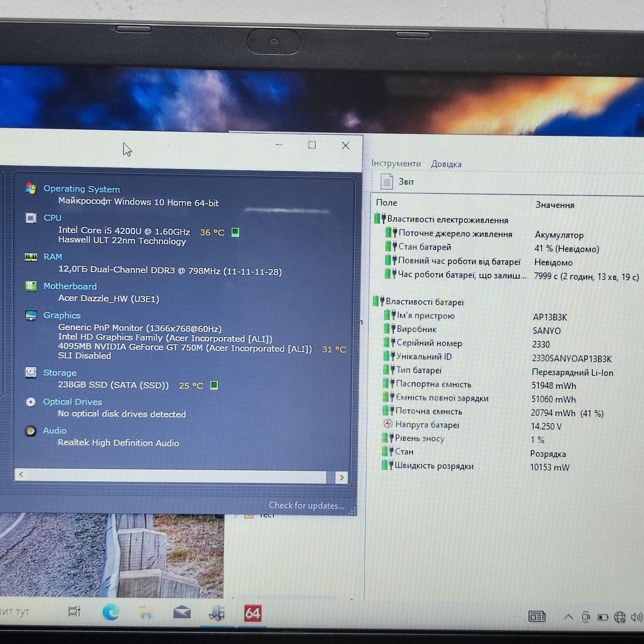Click the green CPU temperature indicator square
The image size is (644, 644).
[x=235, y=232]
